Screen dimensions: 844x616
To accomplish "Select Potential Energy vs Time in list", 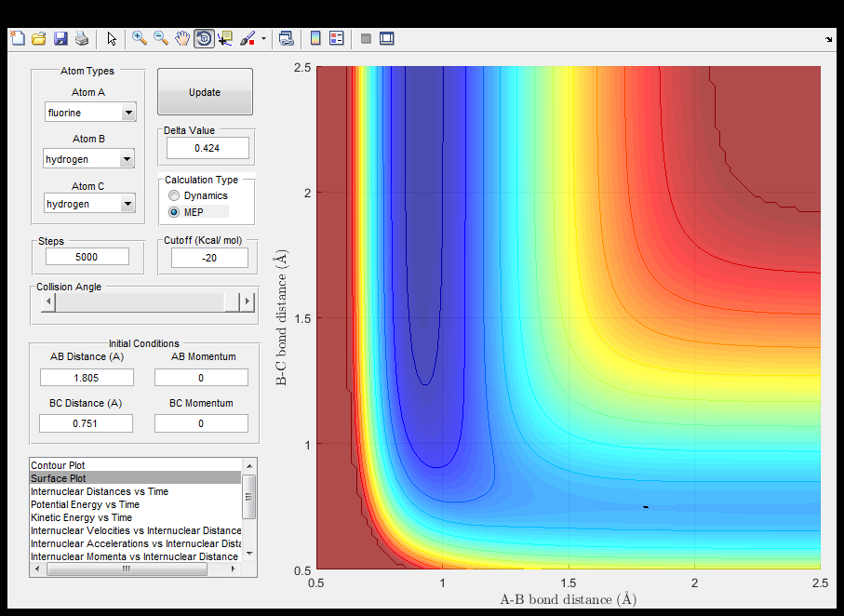I will (x=85, y=504).
